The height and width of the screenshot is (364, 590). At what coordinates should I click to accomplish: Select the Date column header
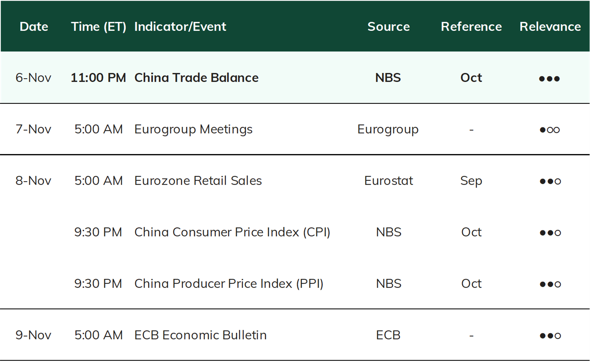(34, 26)
